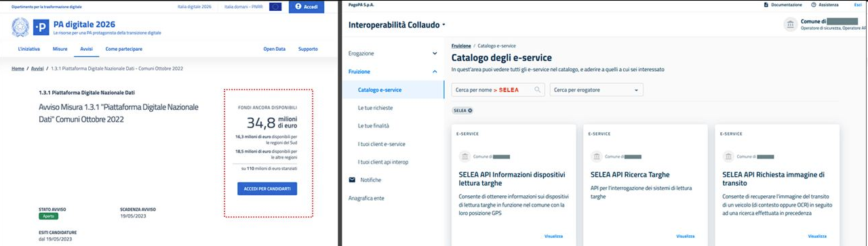The image size is (868, 246).
Task: Remove the SELEA filter chip
Action: 470,110
